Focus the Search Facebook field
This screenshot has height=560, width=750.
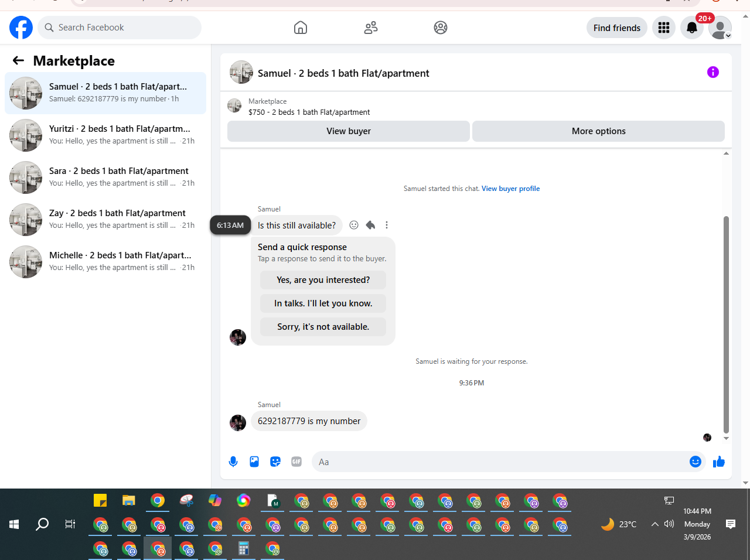(x=120, y=28)
